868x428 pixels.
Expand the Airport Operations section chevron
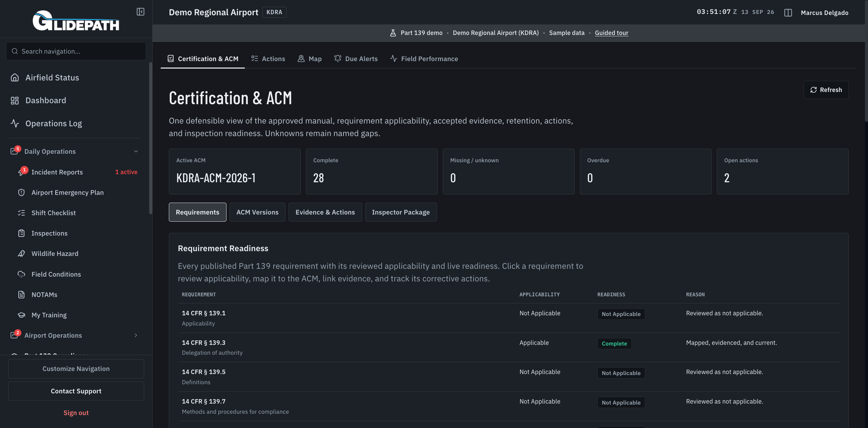(136, 335)
